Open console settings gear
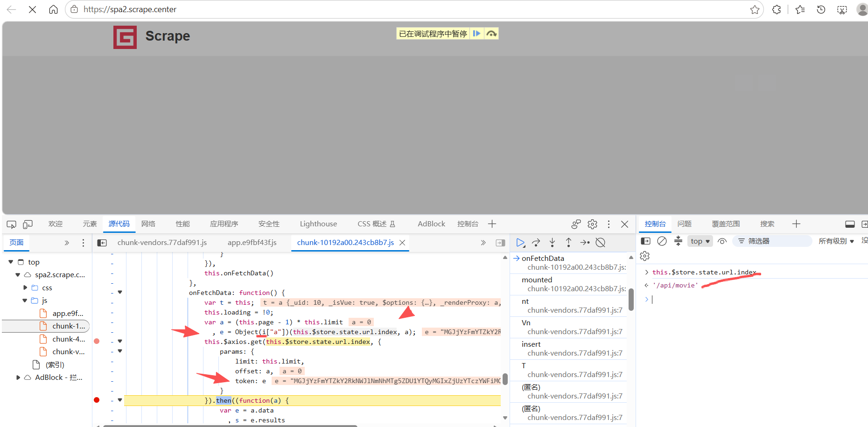Viewport: 868px width, 427px height. click(x=645, y=256)
